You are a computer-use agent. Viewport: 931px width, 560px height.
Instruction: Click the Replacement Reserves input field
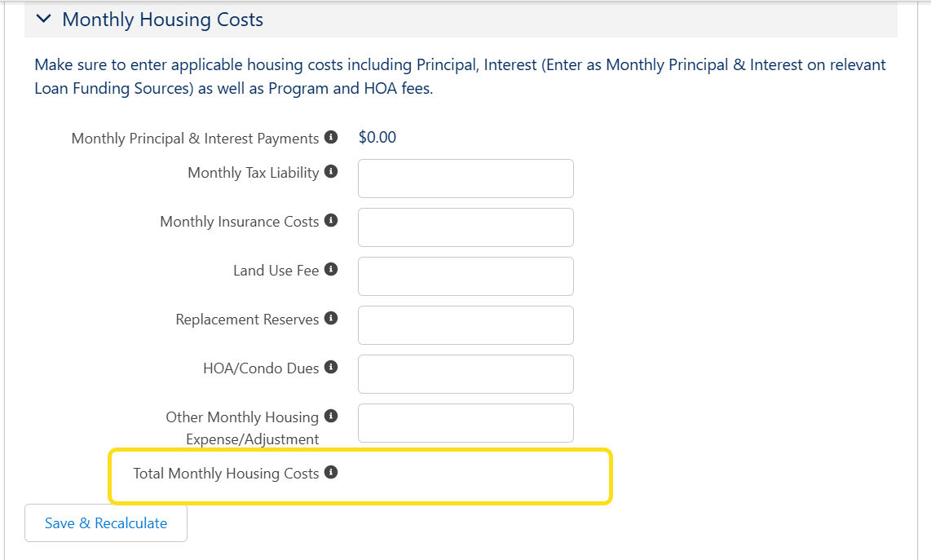click(x=465, y=325)
